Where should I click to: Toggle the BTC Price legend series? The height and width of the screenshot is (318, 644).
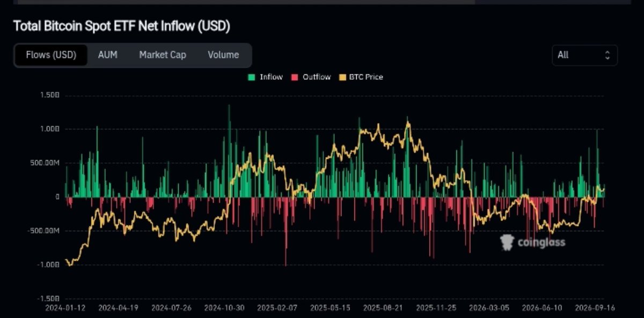pyautogui.click(x=361, y=77)
